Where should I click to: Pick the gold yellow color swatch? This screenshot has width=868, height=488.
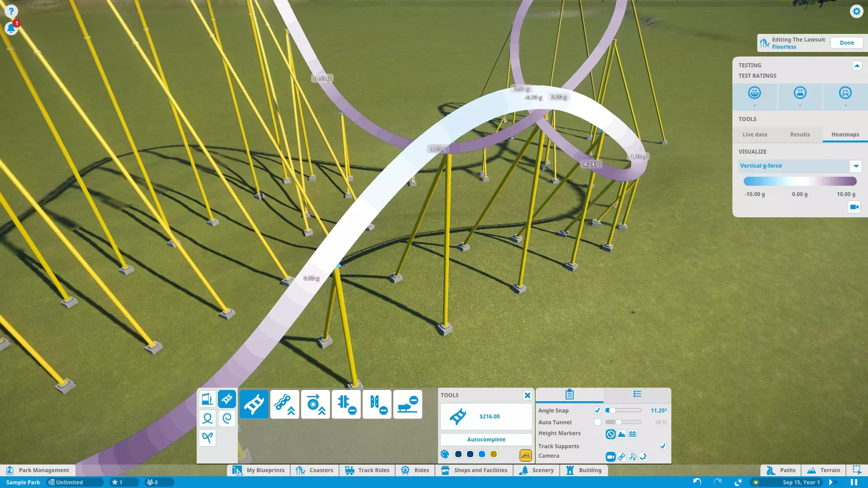point(494,454)
